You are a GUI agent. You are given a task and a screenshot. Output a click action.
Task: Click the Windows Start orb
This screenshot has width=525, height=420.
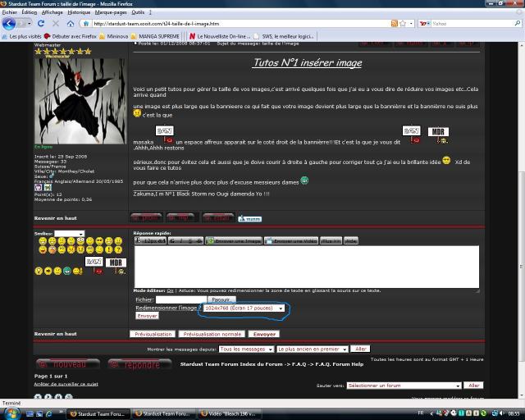point(12,413)
